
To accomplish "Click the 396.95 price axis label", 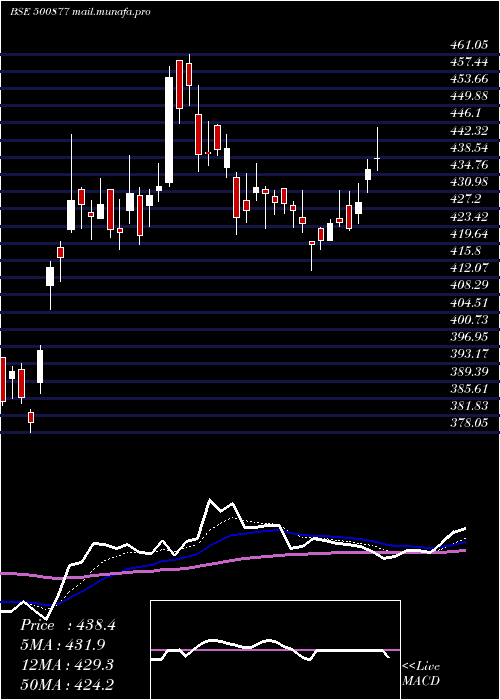I will (x=469, y=337).
